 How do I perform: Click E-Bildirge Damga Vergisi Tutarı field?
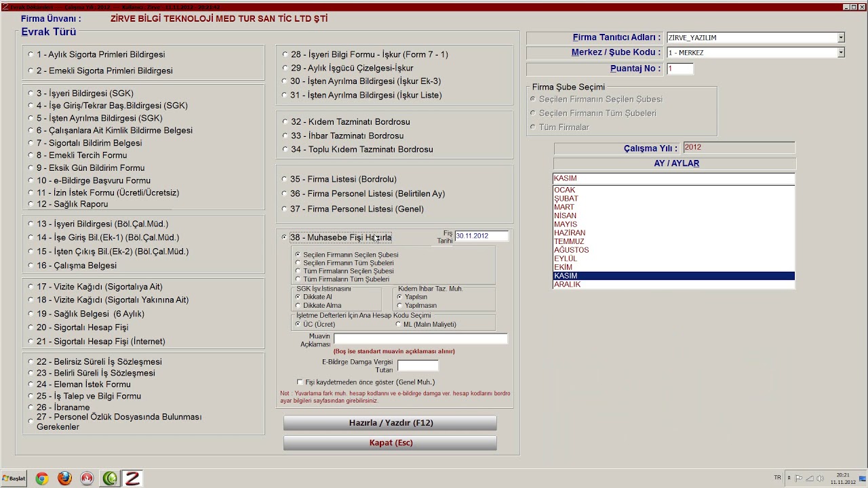(418, 365)
